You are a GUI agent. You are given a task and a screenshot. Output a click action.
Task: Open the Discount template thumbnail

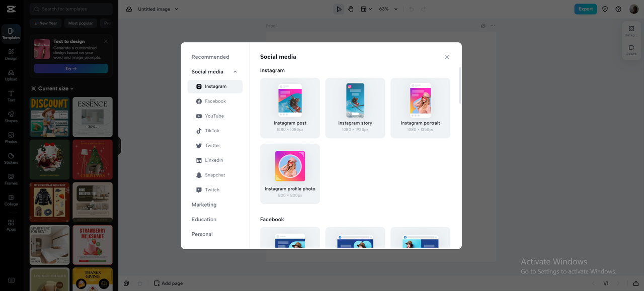[x=49, y=117]
